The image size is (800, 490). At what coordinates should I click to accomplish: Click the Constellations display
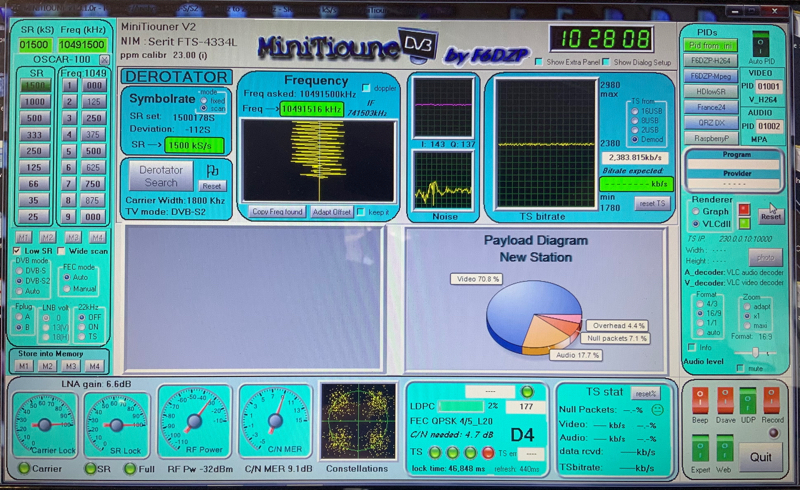coord(358,421)
